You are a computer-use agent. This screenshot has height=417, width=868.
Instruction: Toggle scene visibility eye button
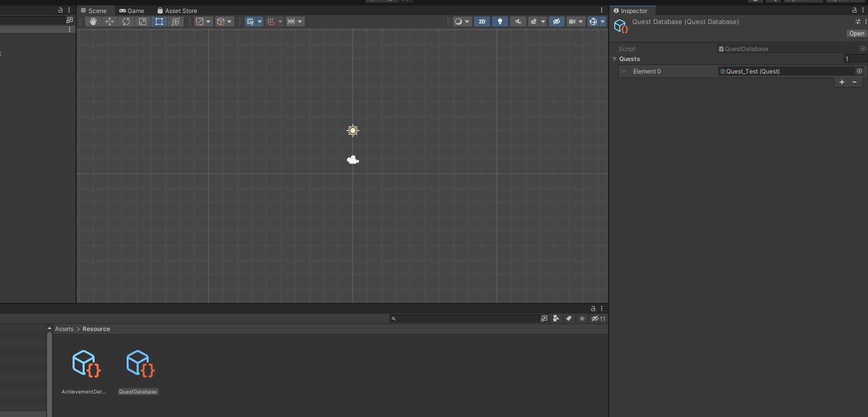coord(556,21)
